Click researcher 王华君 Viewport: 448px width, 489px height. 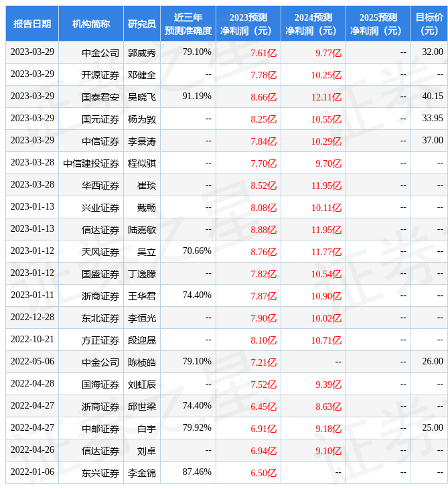click(x=142, y=296)
